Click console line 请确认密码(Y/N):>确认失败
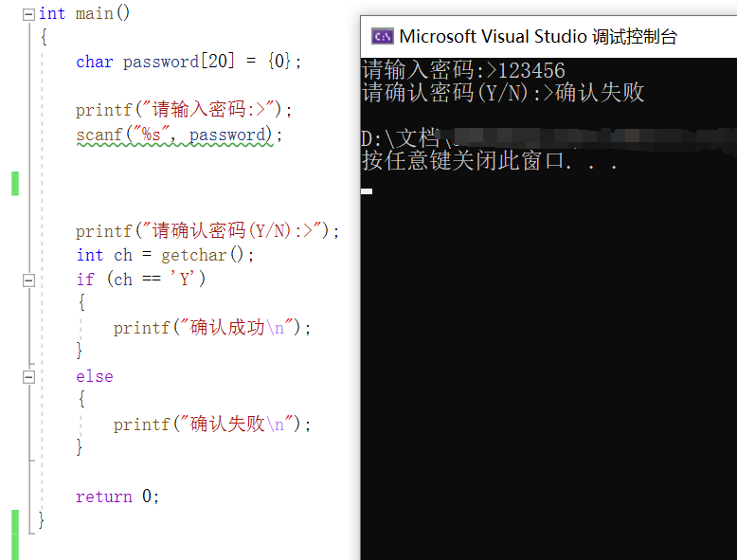The image size is (737, 560). tap(503, 93)
